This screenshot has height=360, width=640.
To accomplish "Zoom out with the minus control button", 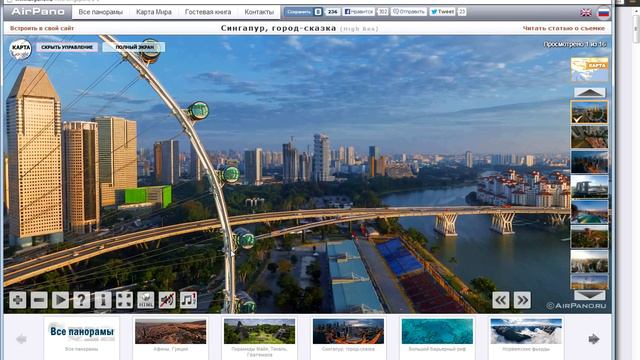I will [39, 300].
